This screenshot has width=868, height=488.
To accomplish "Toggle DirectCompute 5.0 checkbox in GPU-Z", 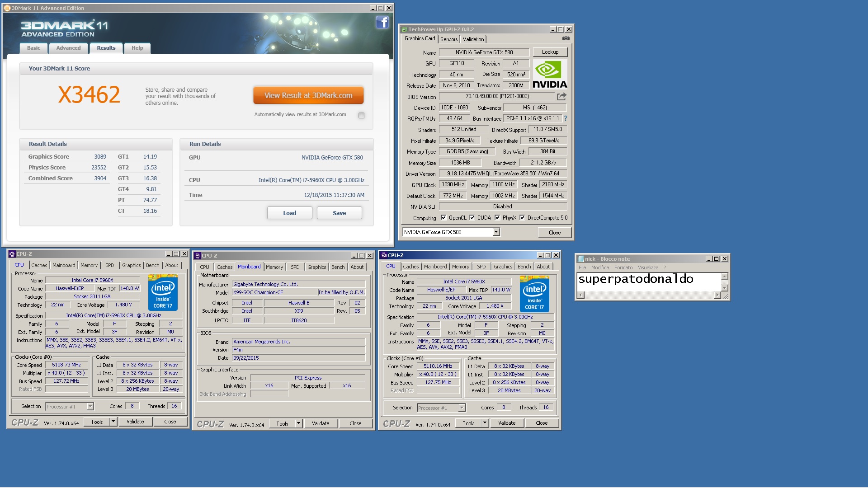I will click(x=522, y=217).
